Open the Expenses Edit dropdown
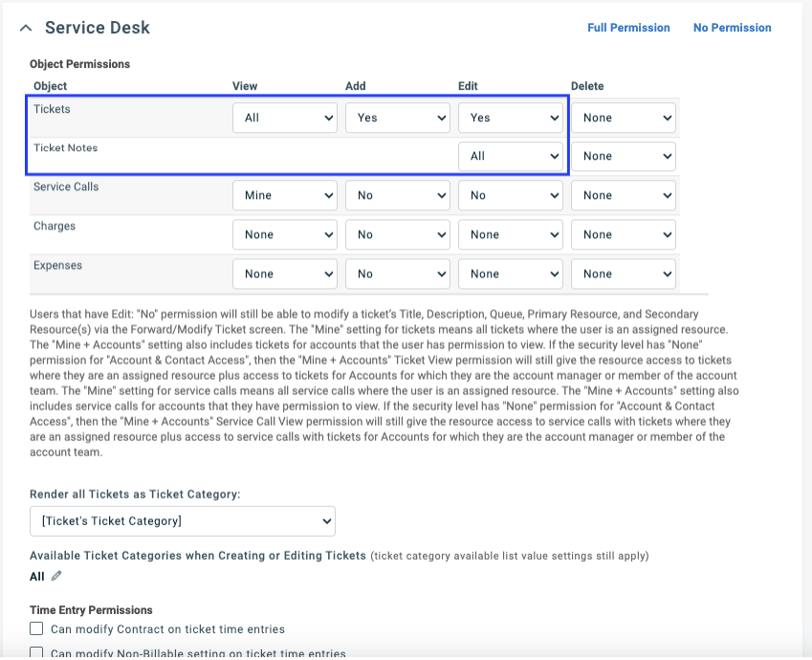812x660 pixels. (x=511, y=275)
